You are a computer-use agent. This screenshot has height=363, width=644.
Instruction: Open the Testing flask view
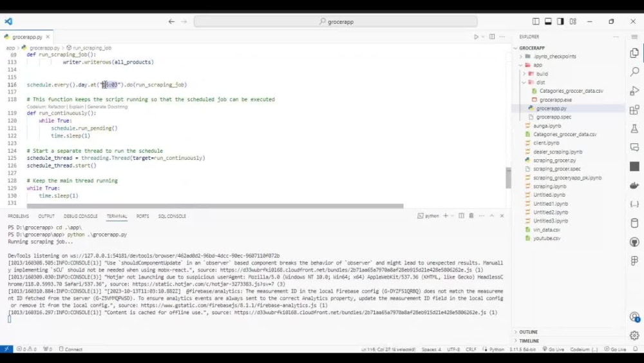coord(634,129)
